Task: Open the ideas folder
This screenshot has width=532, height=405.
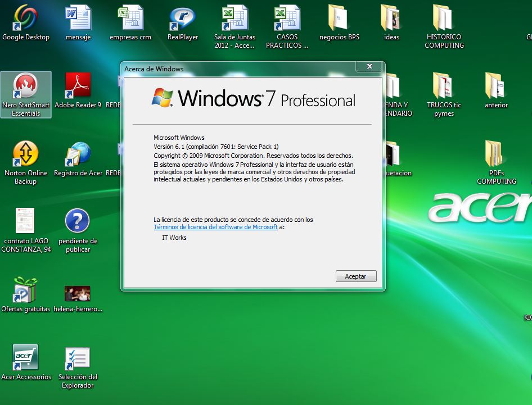Action: [391, 20]
